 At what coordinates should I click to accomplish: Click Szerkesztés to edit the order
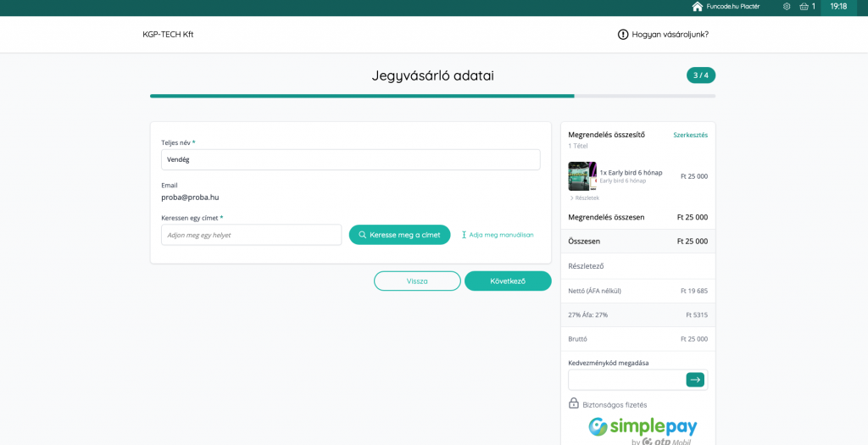click(x=690, y=135)
